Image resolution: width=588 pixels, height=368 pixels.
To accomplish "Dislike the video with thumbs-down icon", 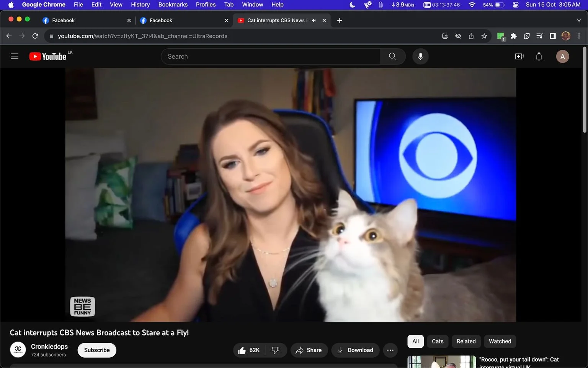I will click(x=276, y=350).
